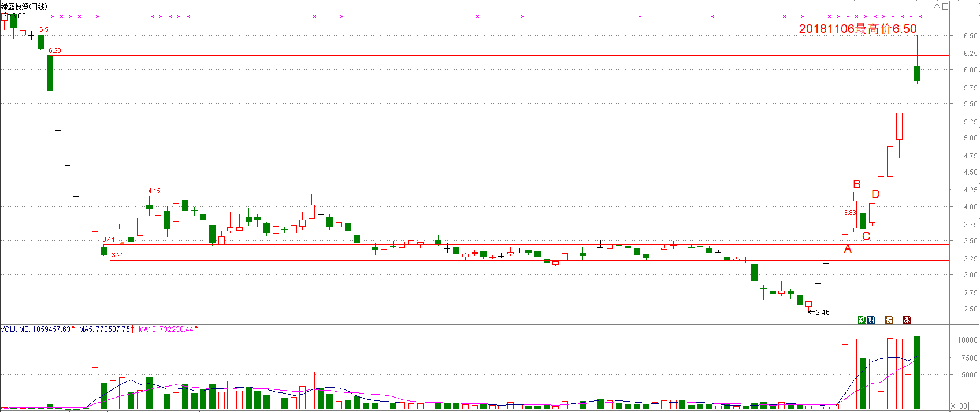Select the VOLUME indicator label
Screen dimensions: 980x412
(x=35, y=329)
